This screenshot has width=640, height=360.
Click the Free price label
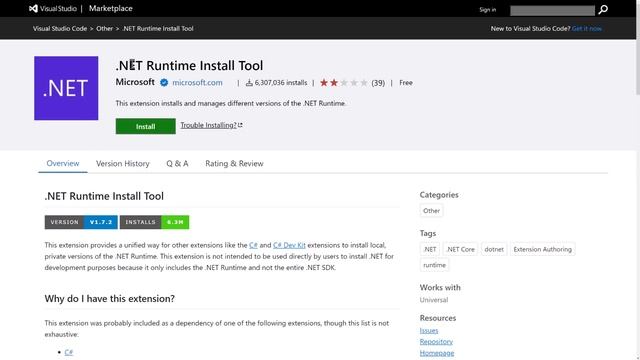coord(406,83)
